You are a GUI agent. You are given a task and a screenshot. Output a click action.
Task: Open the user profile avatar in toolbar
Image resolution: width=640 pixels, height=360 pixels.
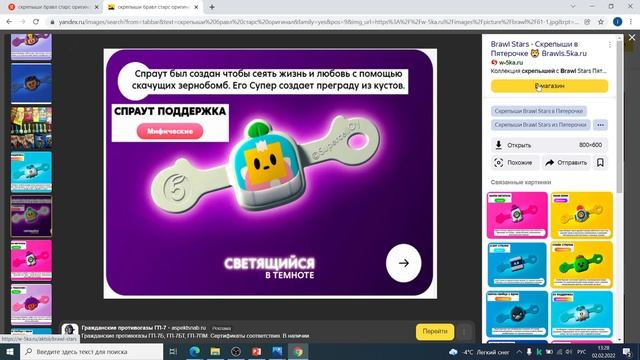click(x=618, y=22)
